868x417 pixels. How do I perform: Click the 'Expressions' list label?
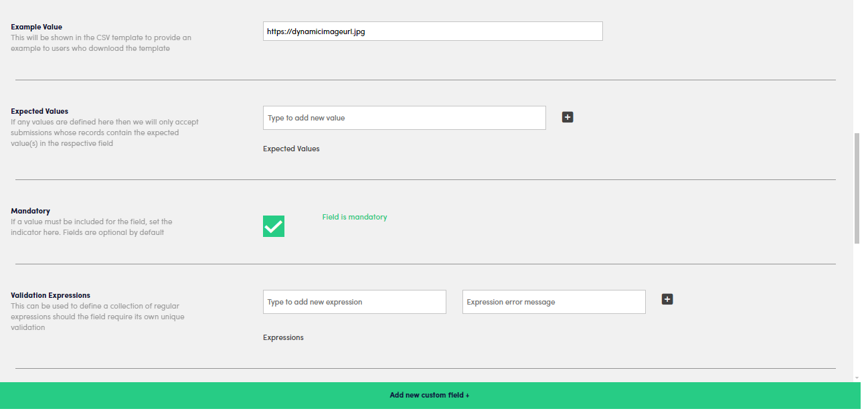click(x=283, y=337)
